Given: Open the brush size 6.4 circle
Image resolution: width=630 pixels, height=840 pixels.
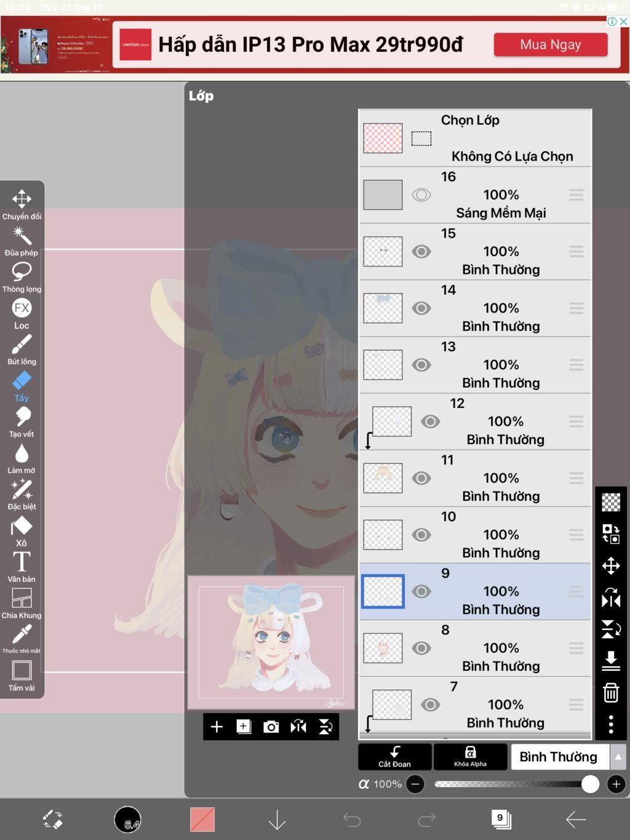Looking at the screenshot, I should (x=127, y=820).
